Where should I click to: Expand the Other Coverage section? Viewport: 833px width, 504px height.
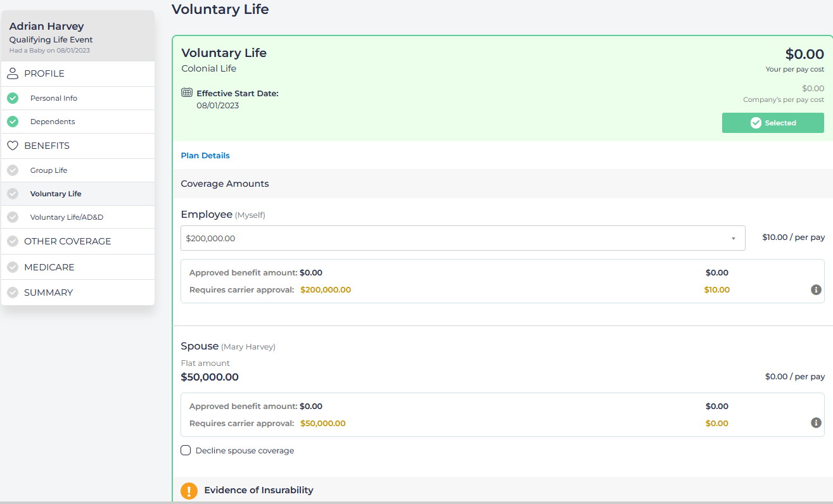coord(67,241)
